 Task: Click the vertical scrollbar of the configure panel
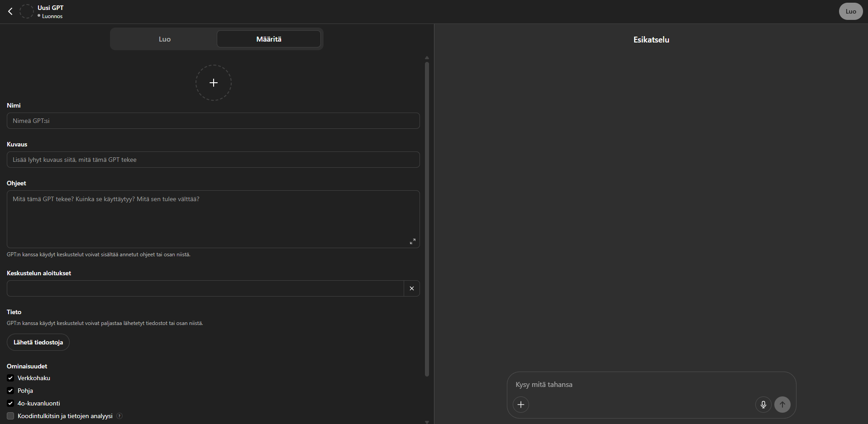pos(427,219)
